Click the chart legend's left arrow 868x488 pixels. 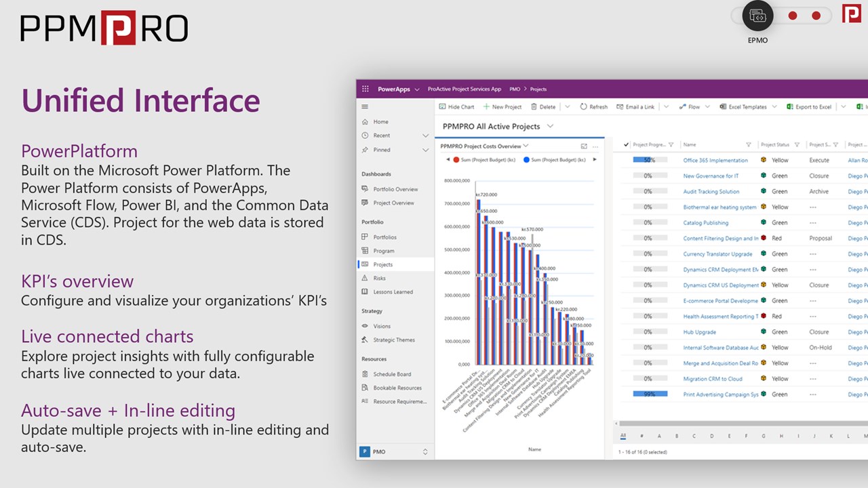[x=447, y=160]
